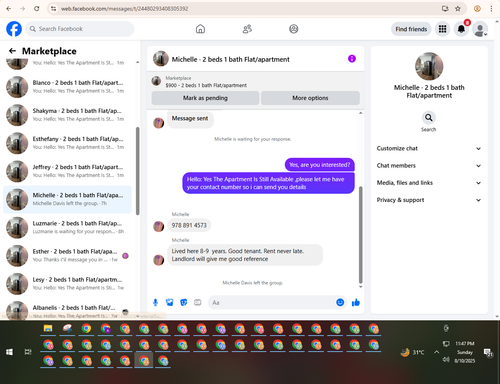Click the large Michelle listing profile photo

[429, 66]
